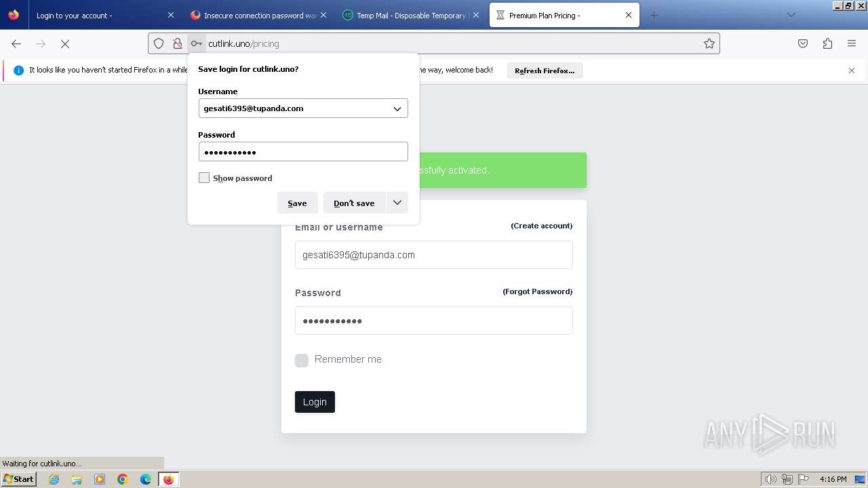Open the Save to Pocket icon
This screenshot has width=868, height=488.
tap(803, 43)
